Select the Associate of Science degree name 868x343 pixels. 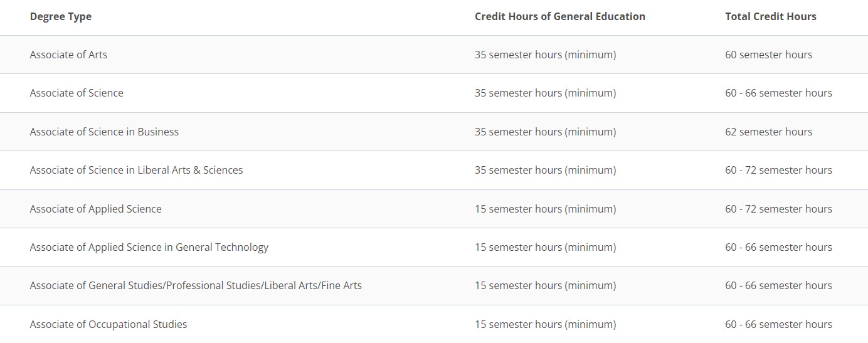click(77, 93)
